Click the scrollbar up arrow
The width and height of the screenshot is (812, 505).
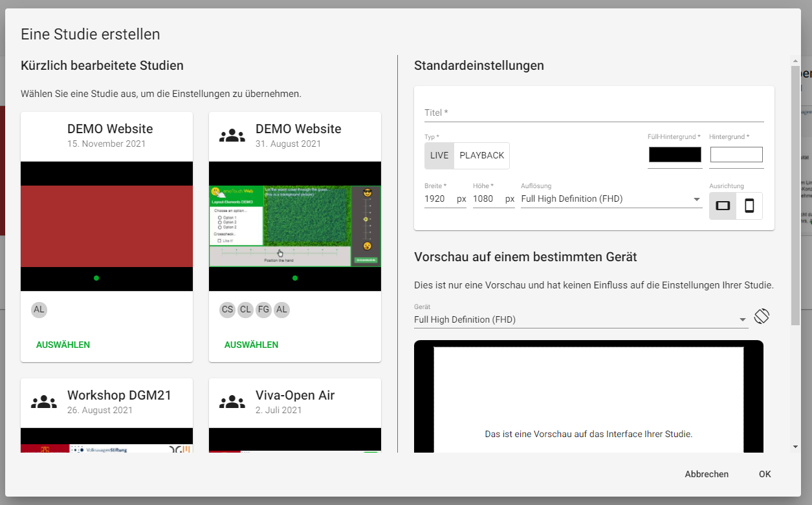[x=795, y=61]
